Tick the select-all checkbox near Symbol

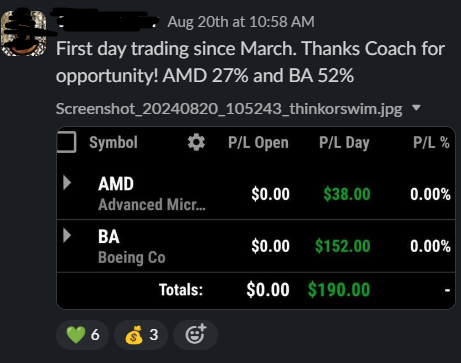tap(67, 142)
